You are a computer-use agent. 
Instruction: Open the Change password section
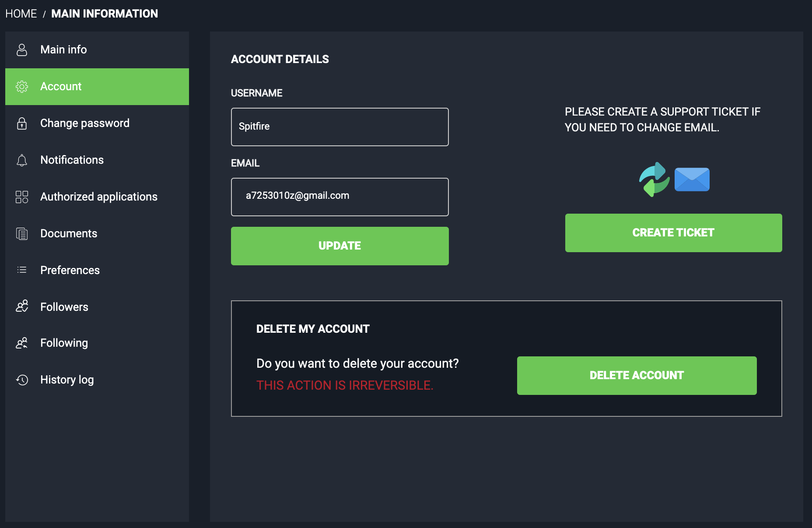85,123
